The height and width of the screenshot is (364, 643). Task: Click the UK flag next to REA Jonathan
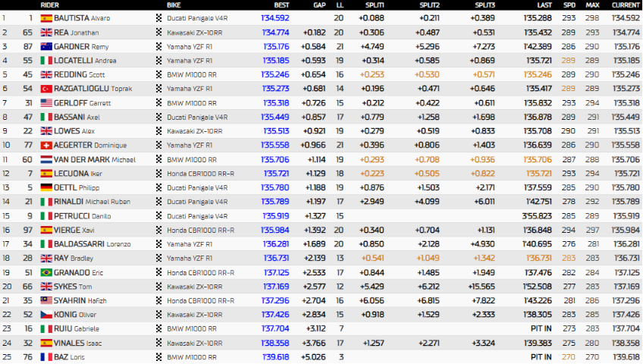pyautogui.click(x=46, y=33)
